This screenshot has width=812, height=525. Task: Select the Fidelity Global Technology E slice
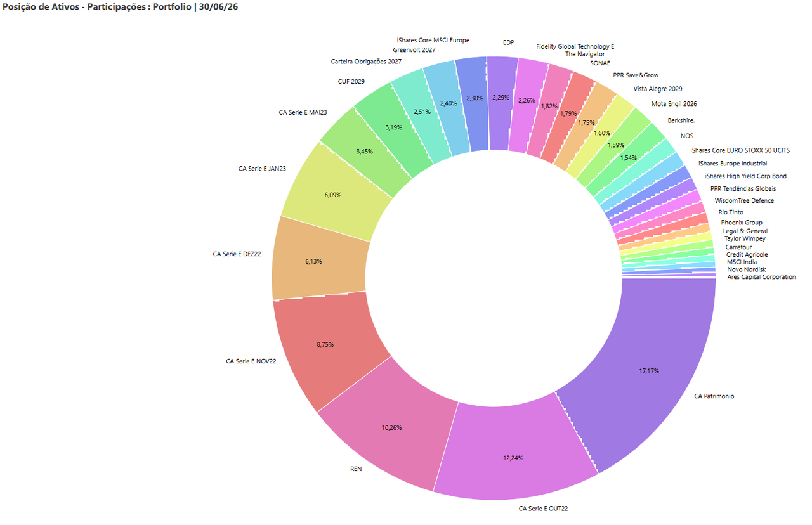(x=527, y=101)
